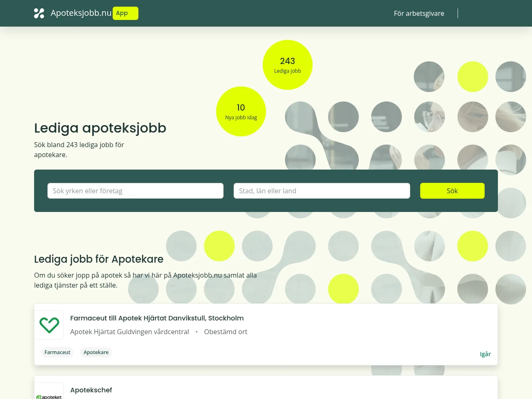Click Apotek Hjärtat Guldvingen vårdcentral text

pyautogui.click(x=130, y=332)
